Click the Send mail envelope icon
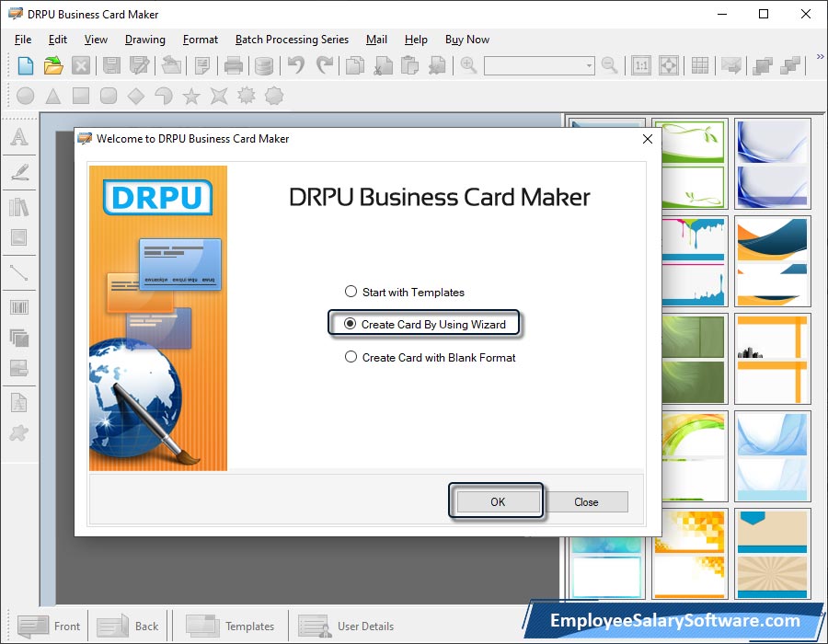The image size is (828, 644). coord(731,66)
